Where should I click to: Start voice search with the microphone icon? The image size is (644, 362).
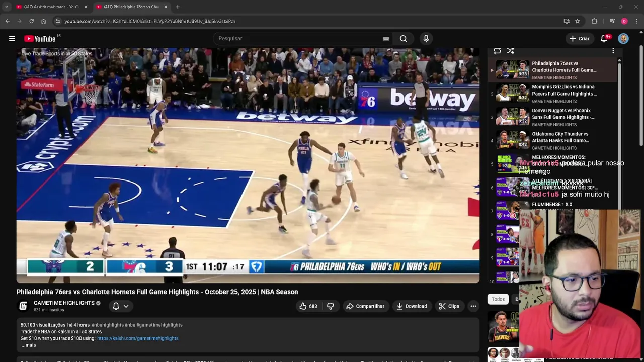tap(426, 38)
